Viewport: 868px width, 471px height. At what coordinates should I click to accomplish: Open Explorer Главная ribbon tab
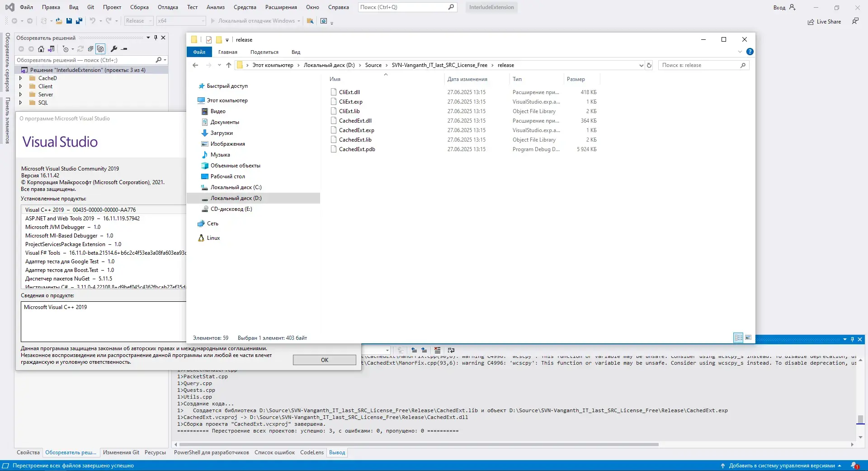[228, 52]
